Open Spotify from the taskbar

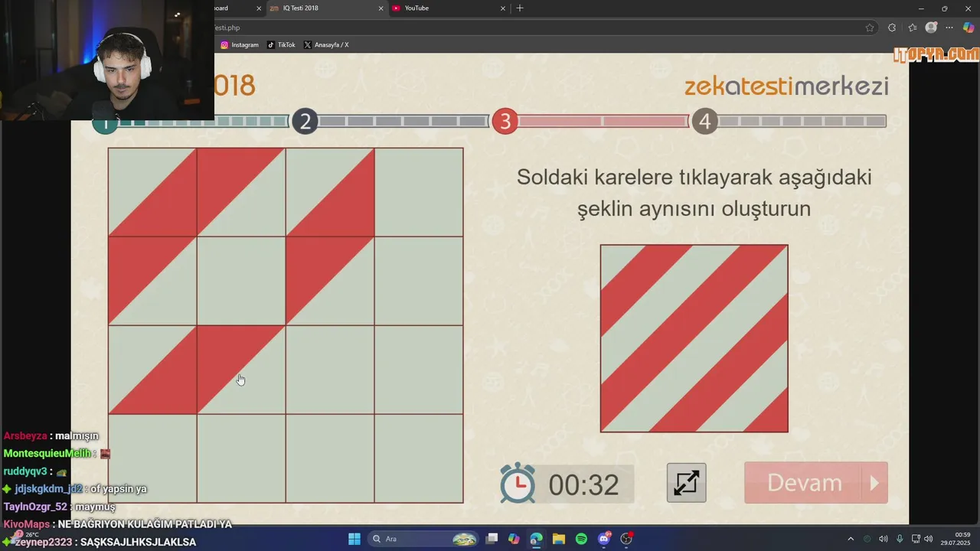pyautogui.click(x=581, y=539)
